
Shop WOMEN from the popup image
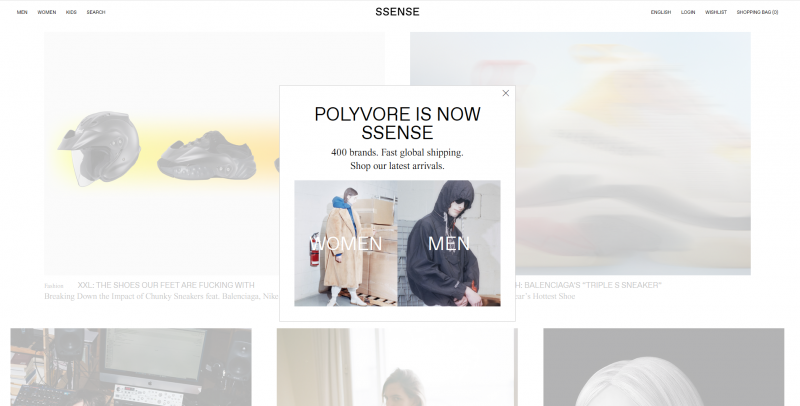pos(346,243)
